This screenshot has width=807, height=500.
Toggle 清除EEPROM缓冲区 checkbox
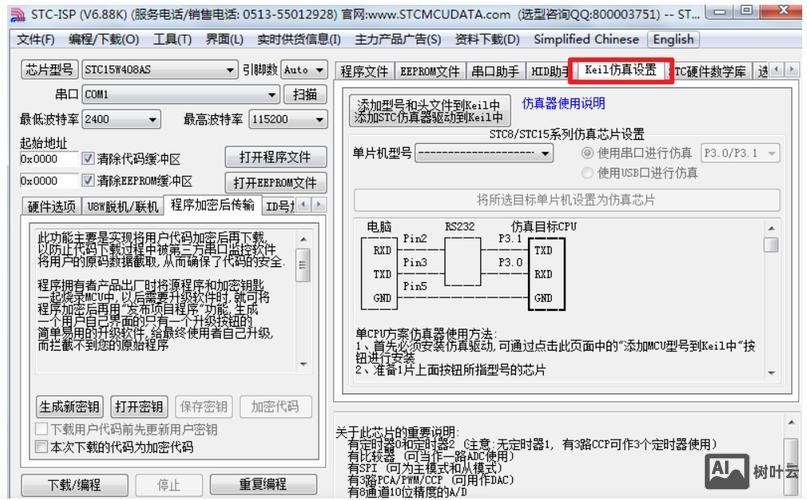click(88, 180)
